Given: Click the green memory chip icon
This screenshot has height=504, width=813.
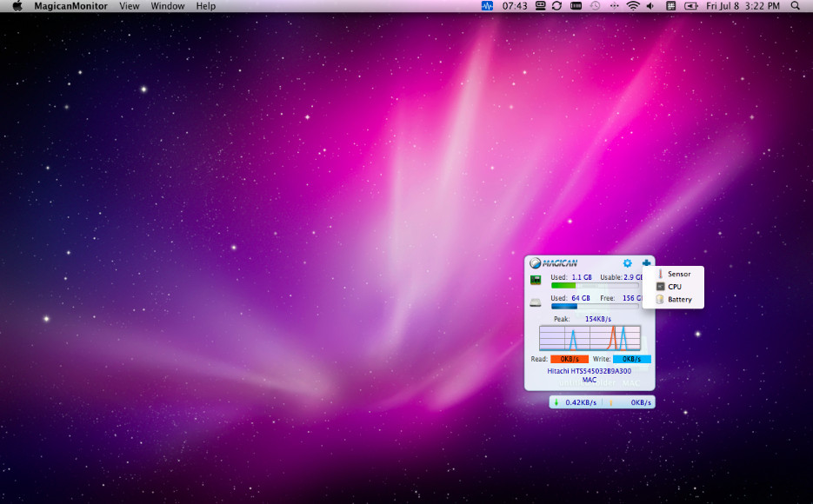Looking at the screenshot, I should tap(536, 280).
